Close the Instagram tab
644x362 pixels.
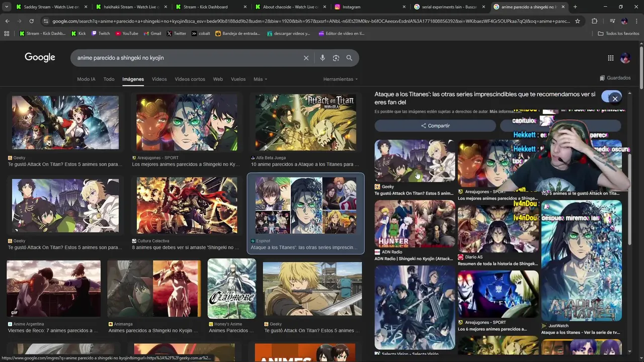click(404, 7)
